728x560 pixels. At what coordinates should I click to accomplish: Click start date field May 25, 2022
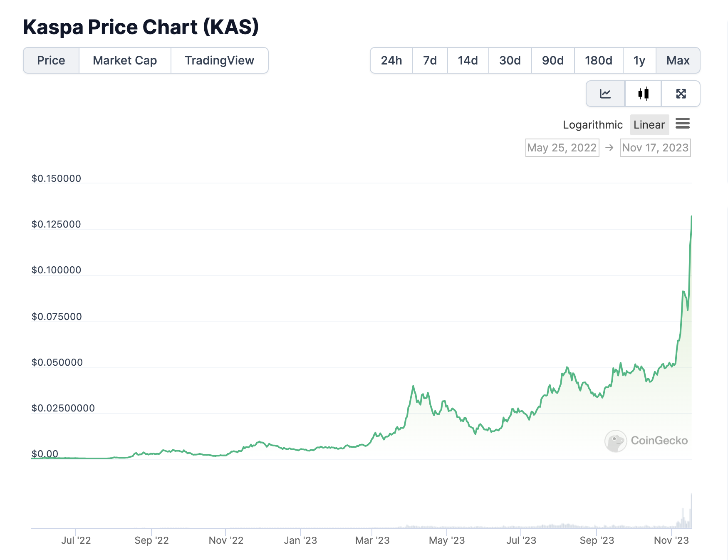click(562, 148)
